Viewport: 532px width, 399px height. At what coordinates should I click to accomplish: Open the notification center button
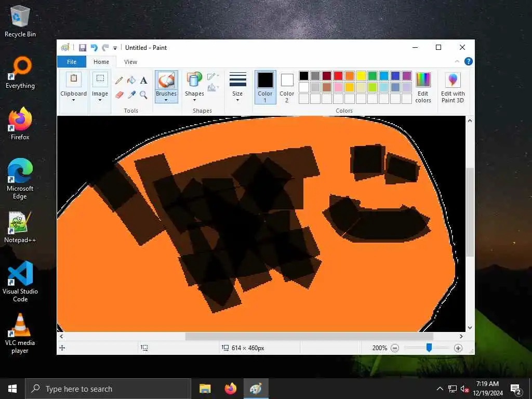tap(516, 389)
